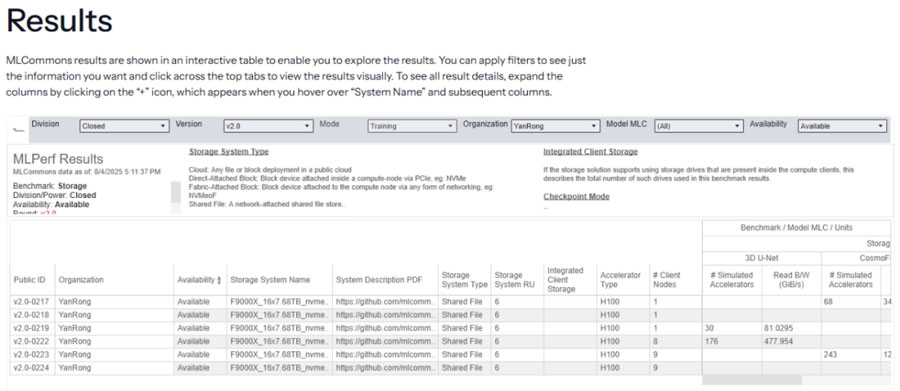Click the YanRong cell in row v2.0-0219
The image size is (900, 391).
point(75,328)
